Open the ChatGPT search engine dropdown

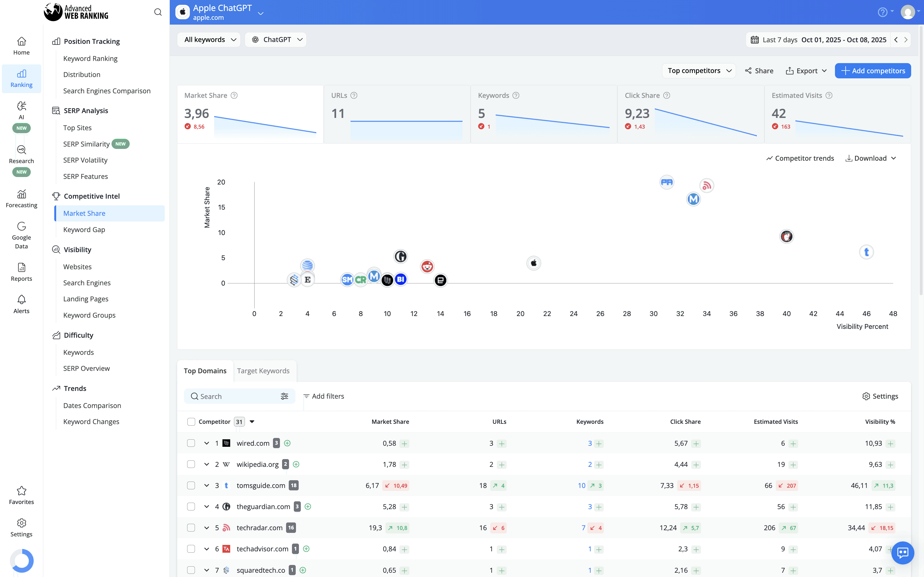click(x=276, y=40)
